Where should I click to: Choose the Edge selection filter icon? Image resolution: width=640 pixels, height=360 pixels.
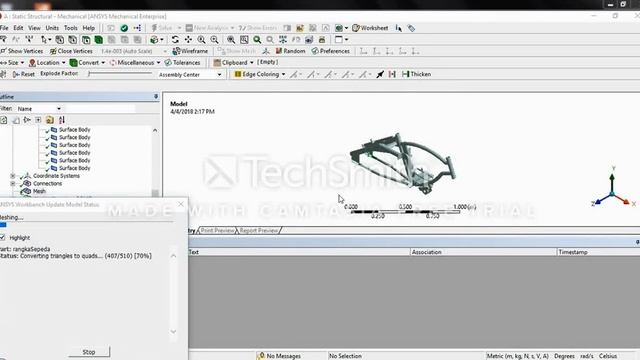coord(73,40)
